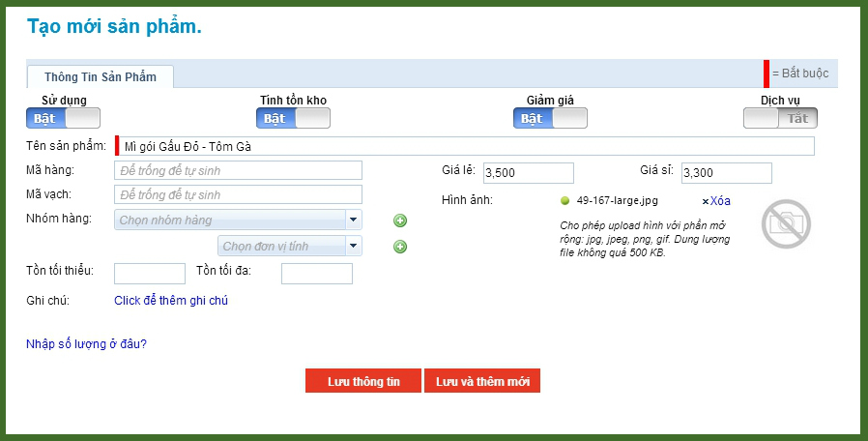Open the Chọn nhóm hàng dropdown
Viewport: 868px width, 441px height.
238,220
